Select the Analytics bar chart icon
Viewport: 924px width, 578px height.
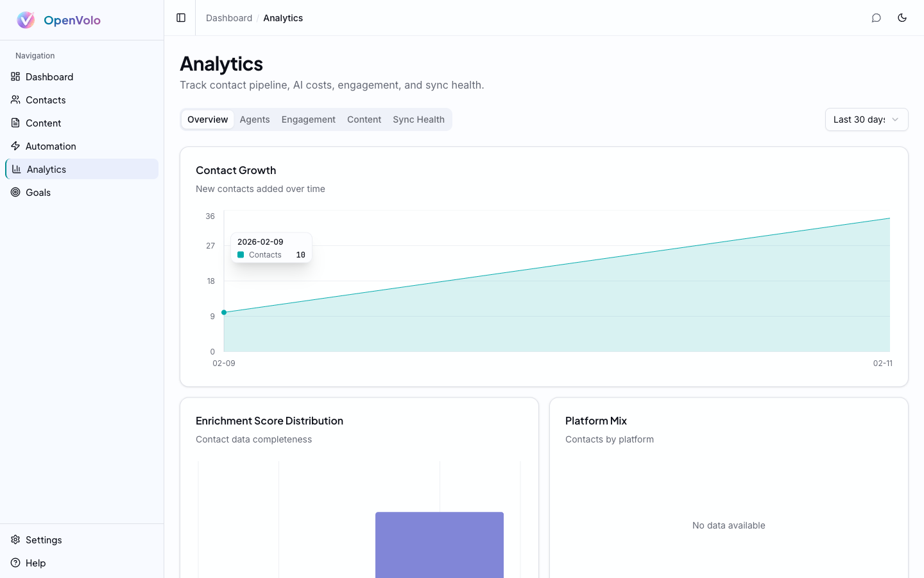[x=17, y=169]
